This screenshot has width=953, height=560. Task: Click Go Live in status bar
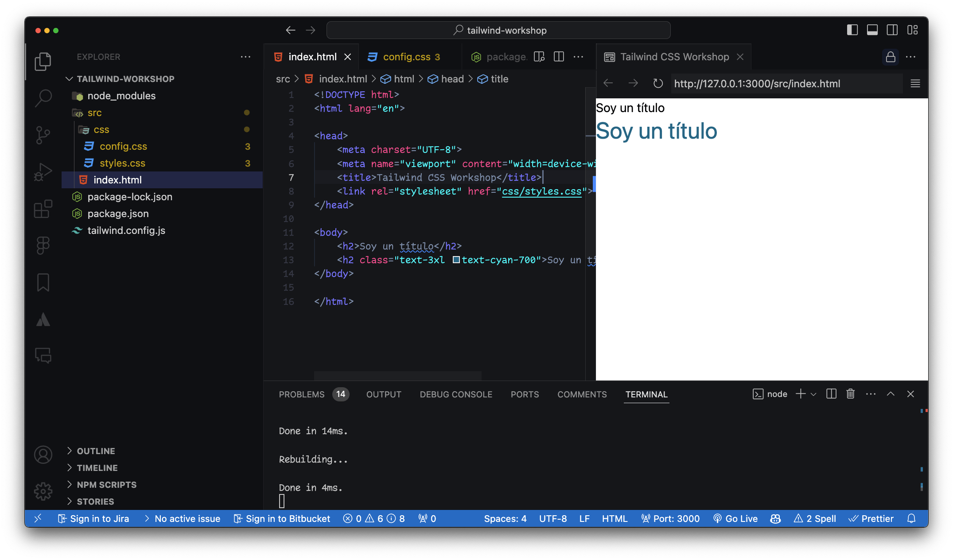click(x=735, y=518)
